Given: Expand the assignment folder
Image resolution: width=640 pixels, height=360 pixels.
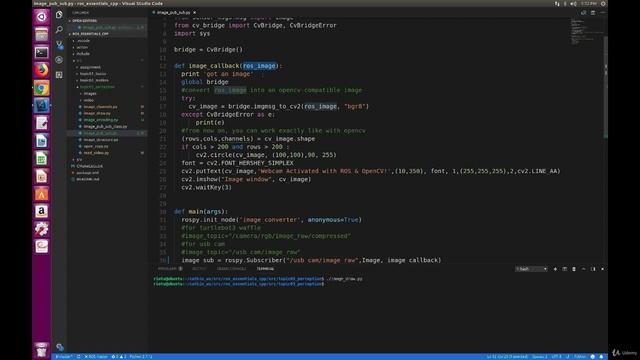Looking at the screenshot, I should [90, 67].
